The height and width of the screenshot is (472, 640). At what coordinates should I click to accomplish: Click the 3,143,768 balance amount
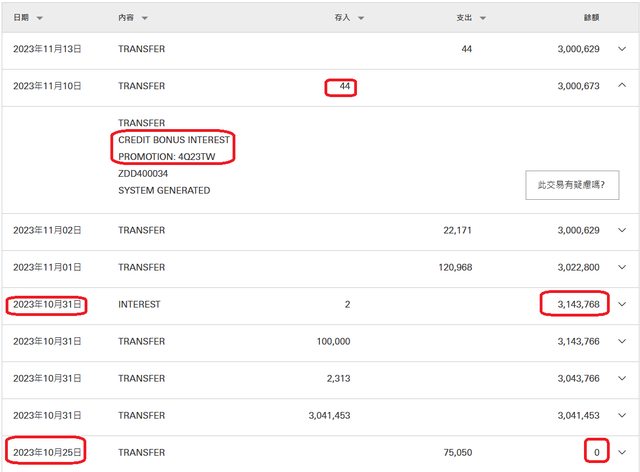(x=574, y=304)
